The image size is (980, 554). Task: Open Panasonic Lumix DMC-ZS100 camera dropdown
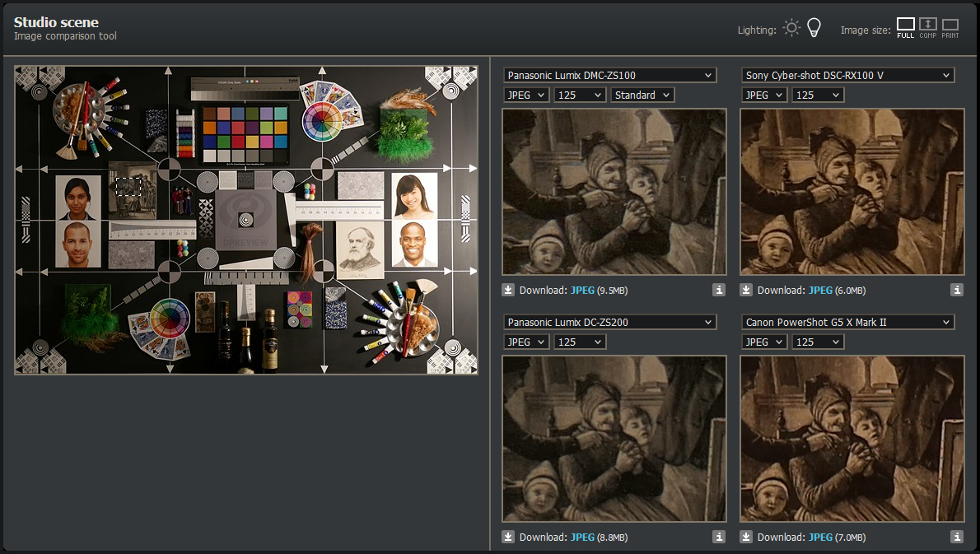[x=610, y=75]
